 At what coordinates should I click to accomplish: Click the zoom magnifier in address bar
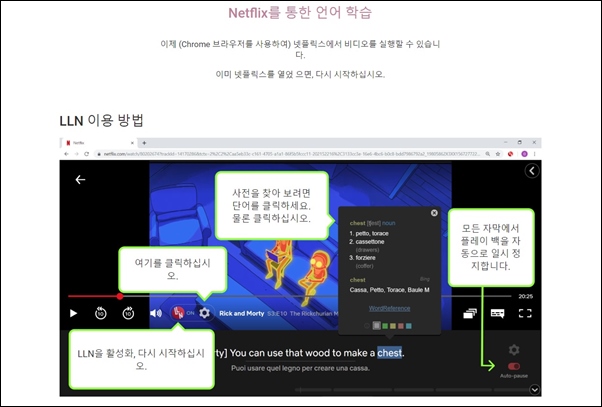click(488, 154)
